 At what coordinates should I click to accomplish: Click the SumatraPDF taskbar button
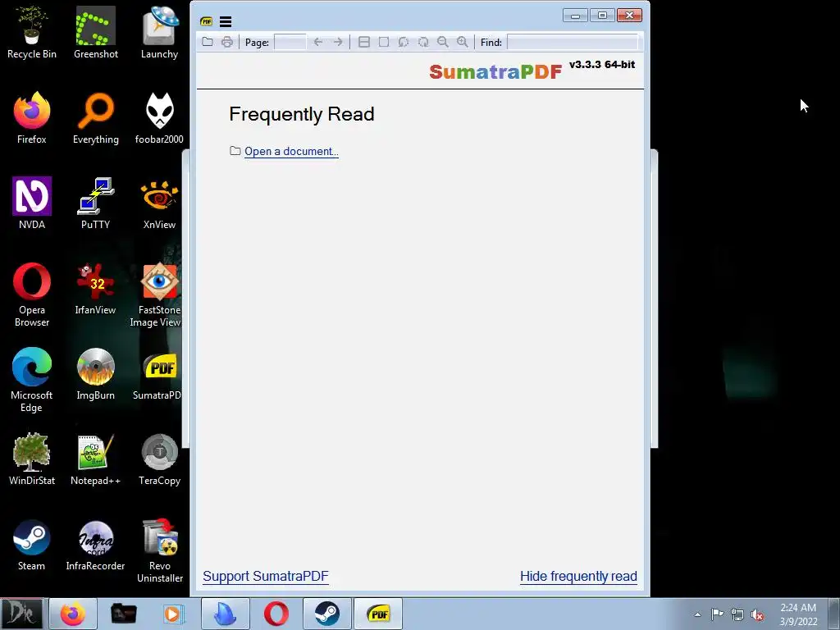(x=378, y=614)
